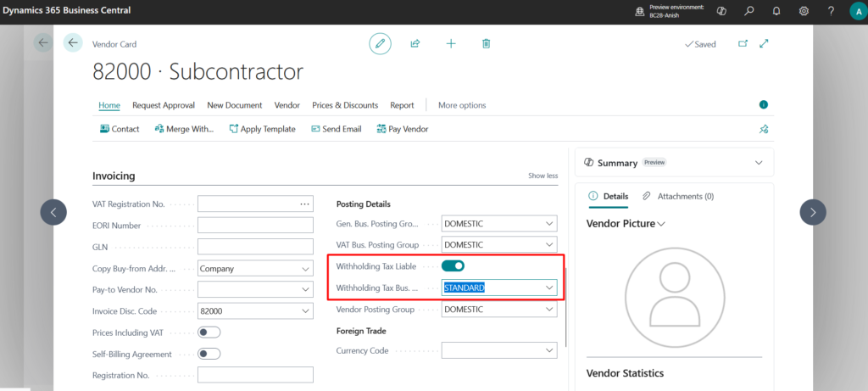
Task: Disable the Withholding Tax Liable toggle
Action: (453, 266)
